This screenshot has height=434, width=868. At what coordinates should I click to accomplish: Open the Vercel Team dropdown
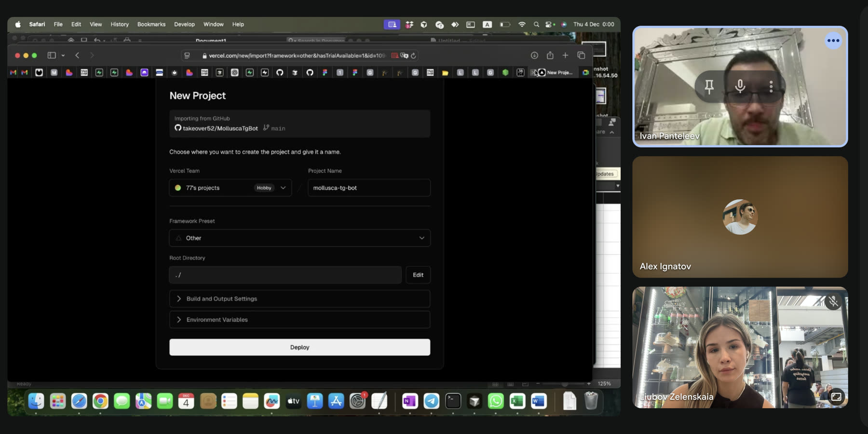231,188
